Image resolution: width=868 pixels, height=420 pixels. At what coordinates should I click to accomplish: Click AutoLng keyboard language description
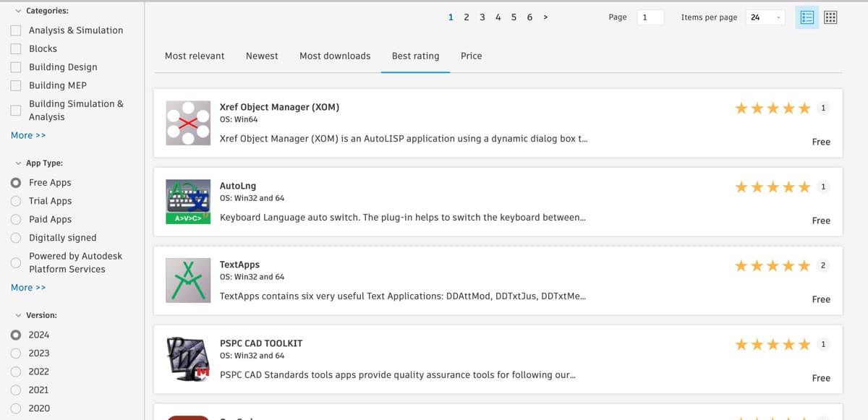click(x=403, y=217)
